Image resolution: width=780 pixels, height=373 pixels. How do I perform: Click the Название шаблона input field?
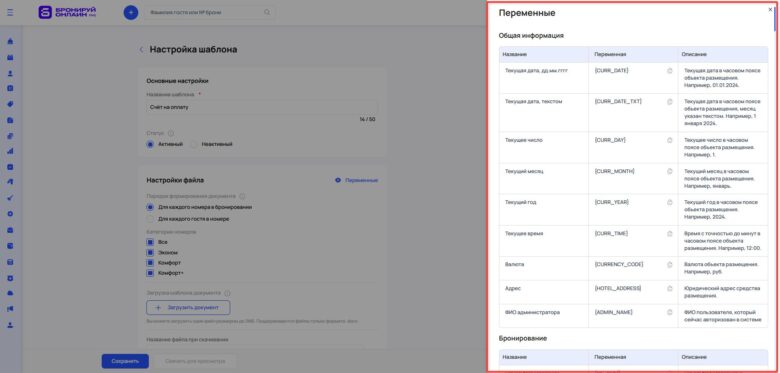point(262,107)
